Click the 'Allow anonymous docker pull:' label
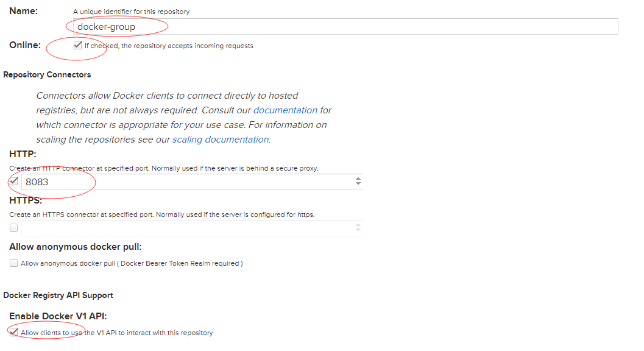Image resolution: width=644 pixels, height=351 pixels. [x=75, y=247]
